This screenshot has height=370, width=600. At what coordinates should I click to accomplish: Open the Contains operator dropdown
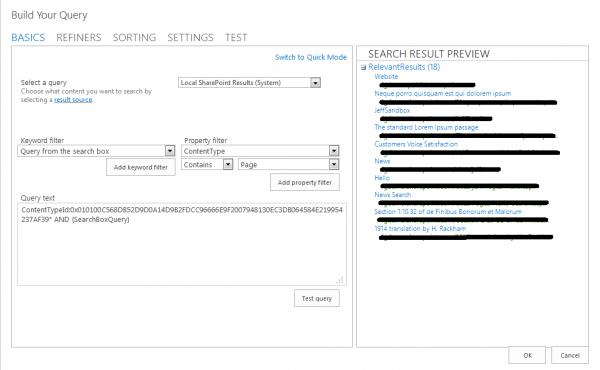228,165
